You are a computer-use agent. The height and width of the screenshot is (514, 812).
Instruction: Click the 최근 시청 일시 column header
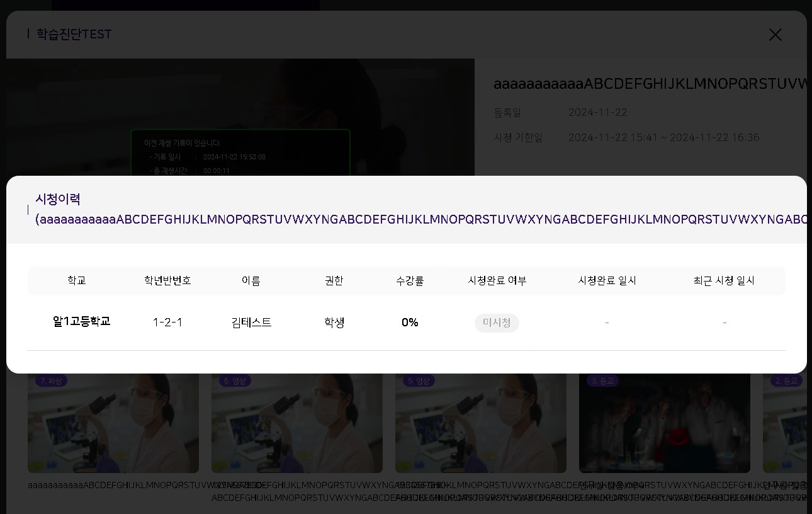(724, 281)
